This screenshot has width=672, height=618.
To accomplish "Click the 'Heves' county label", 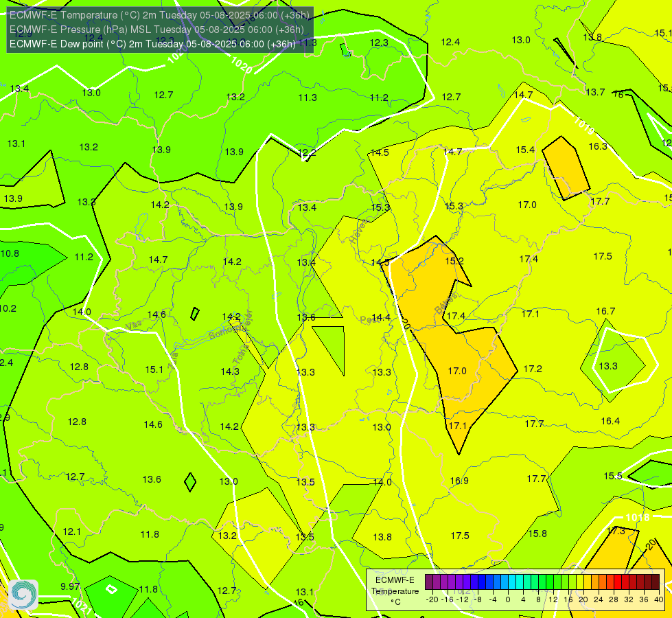I will 358,231.
